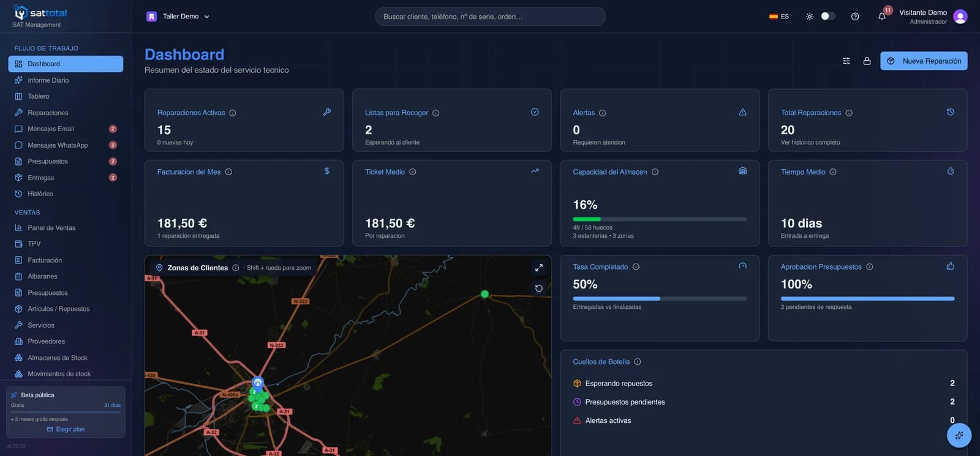Open Proveedores in sidebar

tap(66, 341)
